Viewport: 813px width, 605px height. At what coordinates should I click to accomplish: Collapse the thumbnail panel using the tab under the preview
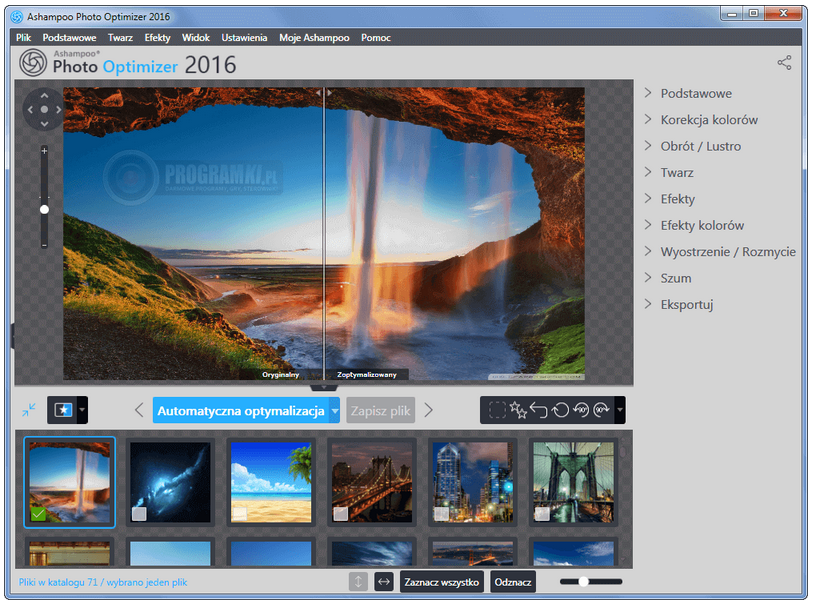click(x=324, y=388)
